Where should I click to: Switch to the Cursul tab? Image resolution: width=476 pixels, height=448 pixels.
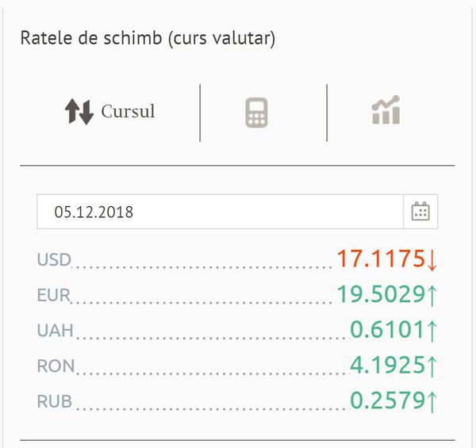pyautogui.click(x=127, y=112)
